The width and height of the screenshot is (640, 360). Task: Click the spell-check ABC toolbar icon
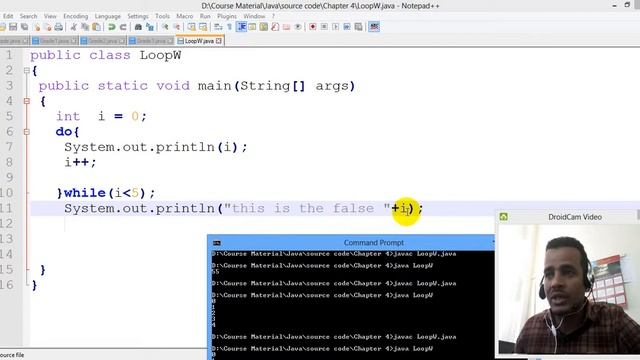374,27
